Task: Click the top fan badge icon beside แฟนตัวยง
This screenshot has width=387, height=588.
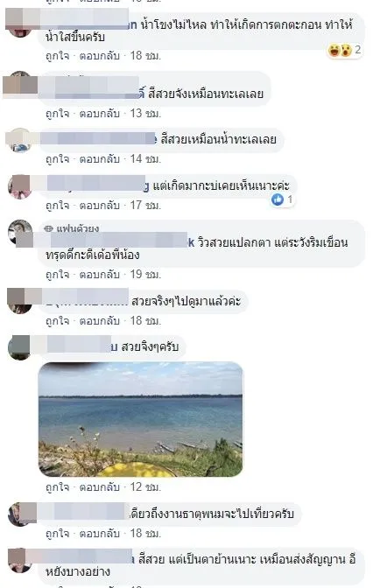Action: 48,228
